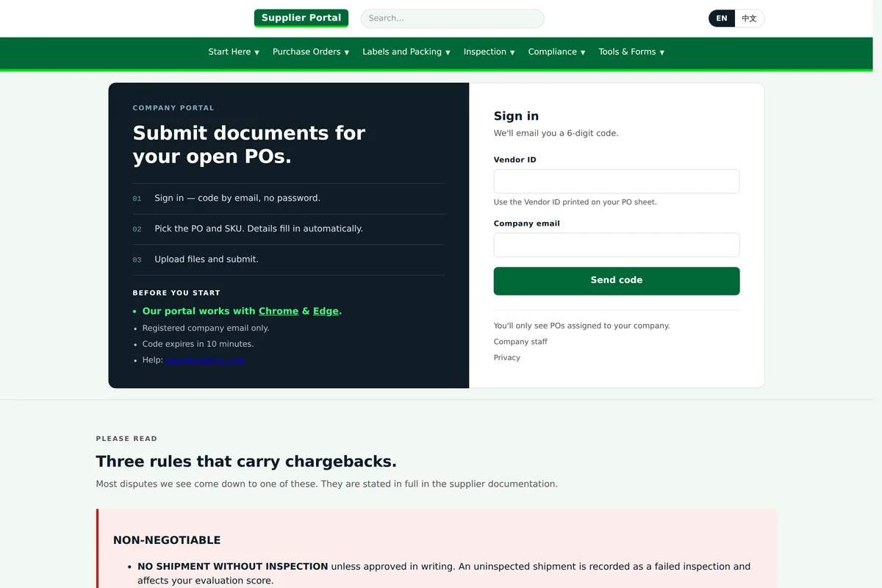
Task: Open the Tools & Forms dropdown
Action: pyautogui.click(x=631, y=52)
